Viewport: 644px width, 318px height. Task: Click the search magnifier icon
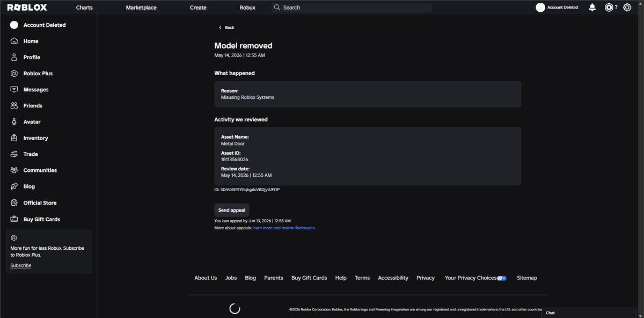click(277, 8)
